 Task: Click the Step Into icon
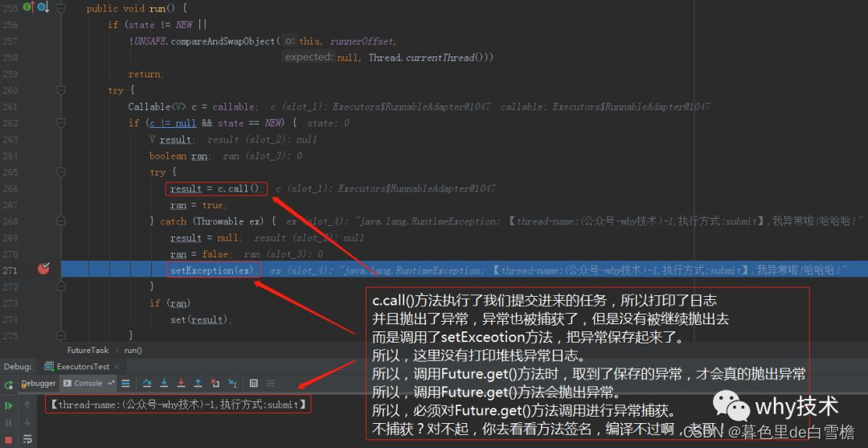pos(164,383)
